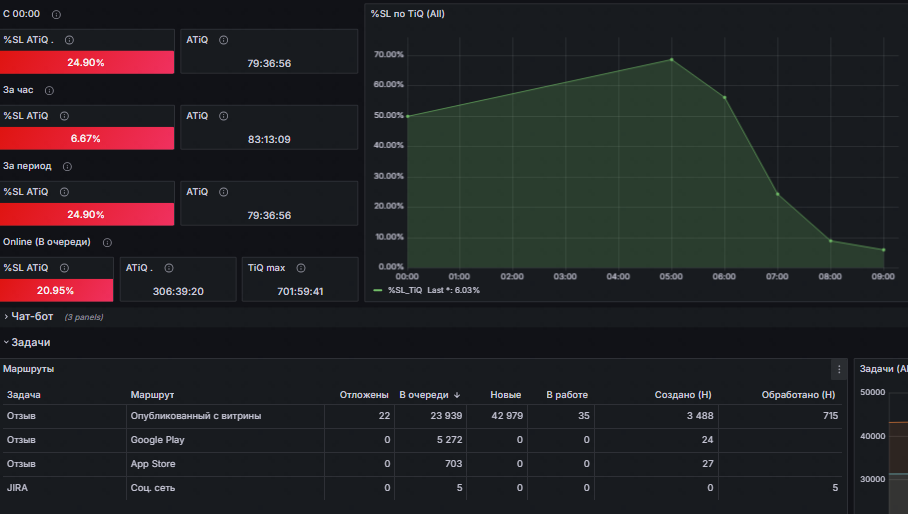Click the red 24.90% gauge under За период
908x514 pixels.
click(87, 214)
